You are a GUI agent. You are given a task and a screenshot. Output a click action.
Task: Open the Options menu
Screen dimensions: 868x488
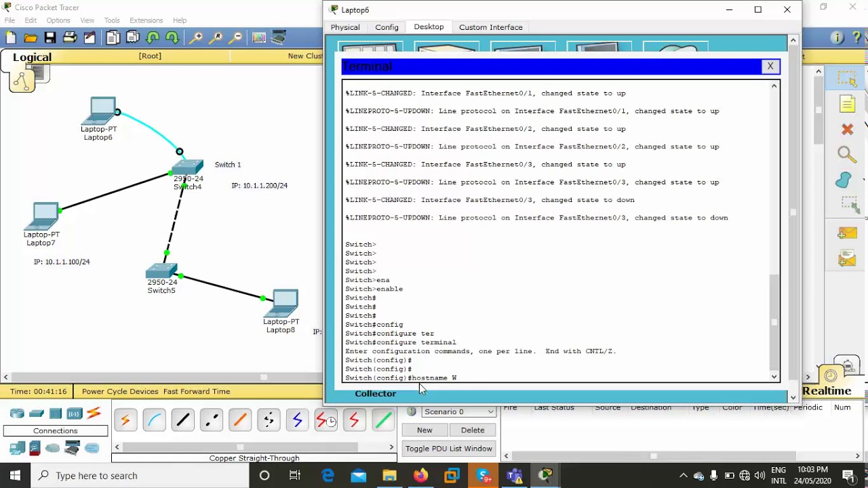[58, 20]
